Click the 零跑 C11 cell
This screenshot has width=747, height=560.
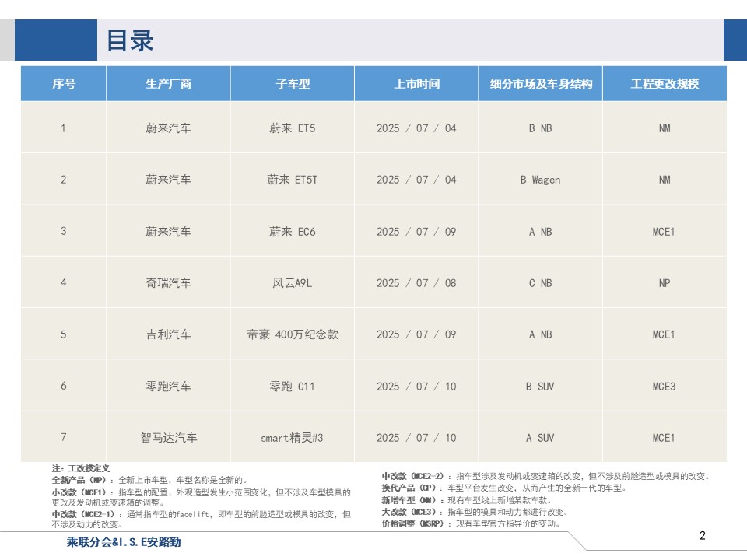point(292,387)
